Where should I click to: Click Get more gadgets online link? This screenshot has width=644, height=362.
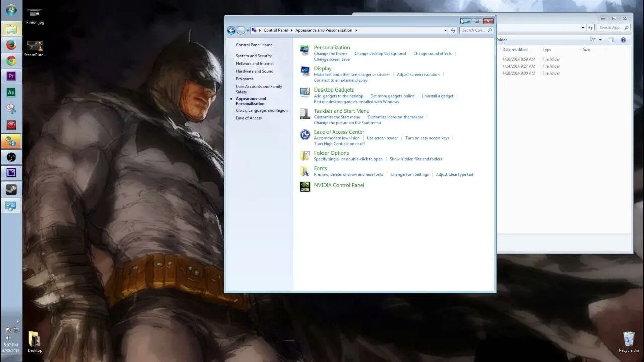392,96
